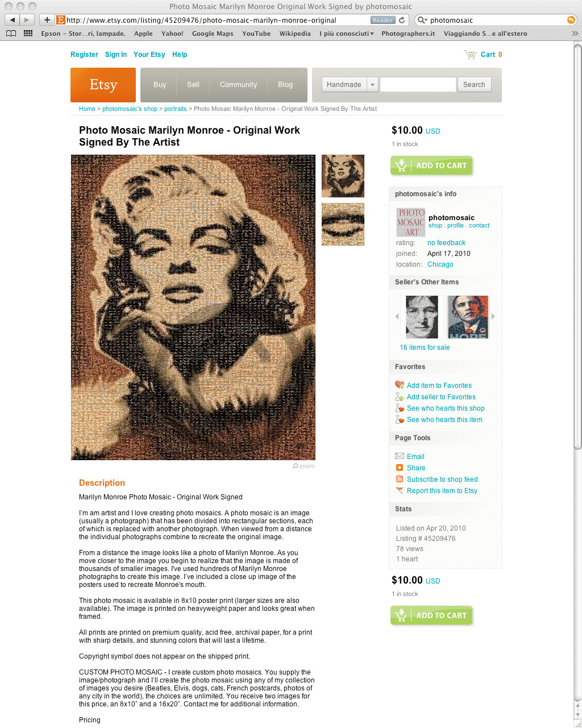Open the Top Sites grid icon
The width and height of the screenshot is (582, 728).
click(28, 34)
